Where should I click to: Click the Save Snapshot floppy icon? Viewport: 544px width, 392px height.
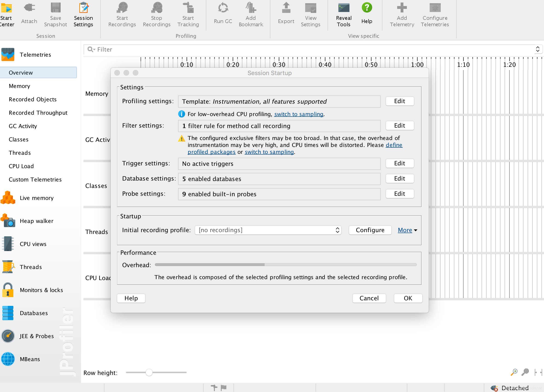(x=55, y=8)
